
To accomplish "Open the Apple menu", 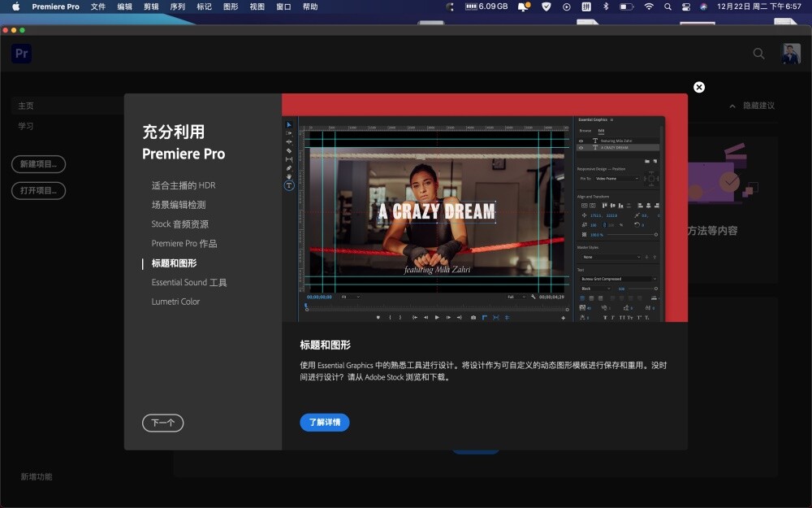I will click(15, 7).
